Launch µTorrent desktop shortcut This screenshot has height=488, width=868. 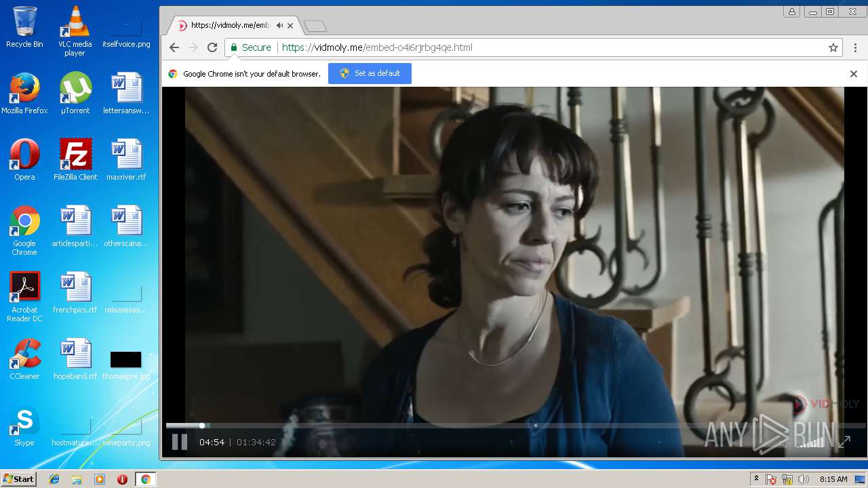point(75,94)
